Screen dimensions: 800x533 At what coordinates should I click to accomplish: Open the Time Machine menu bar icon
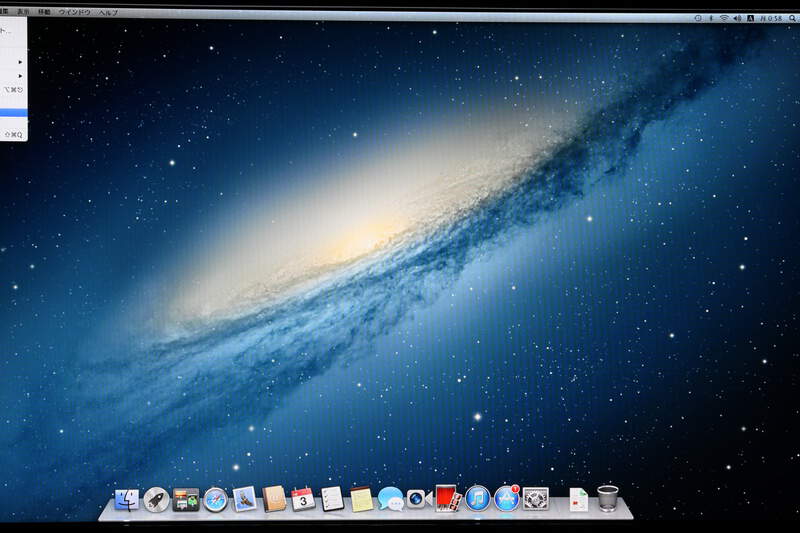pos(697,18)
